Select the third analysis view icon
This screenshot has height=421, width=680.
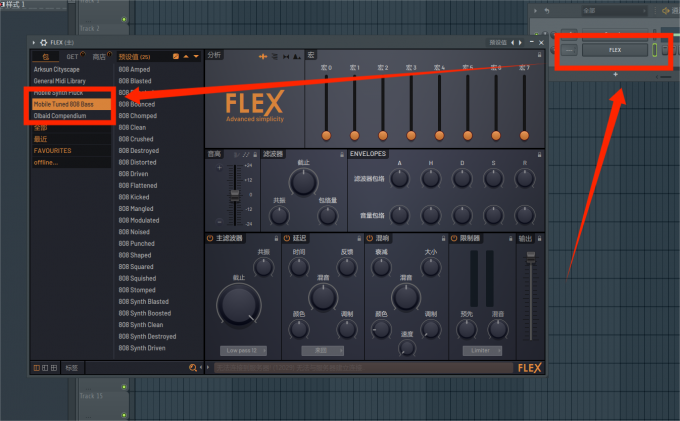coord(286,56)
